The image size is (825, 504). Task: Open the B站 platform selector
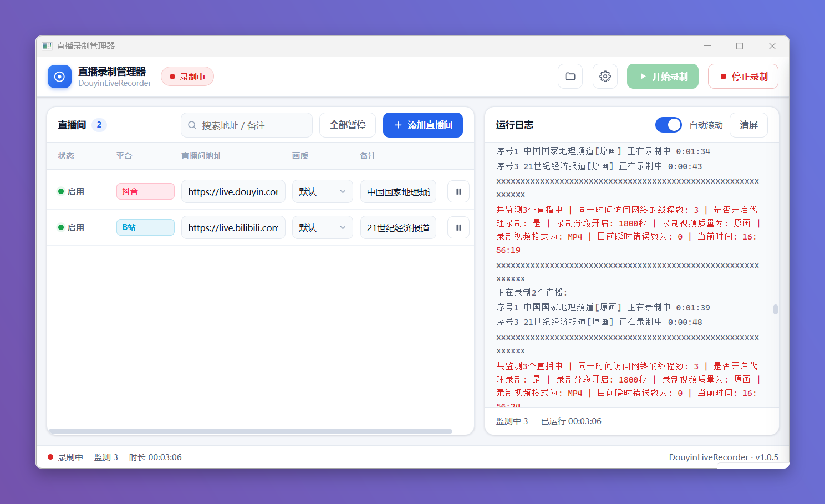(145, 227)
